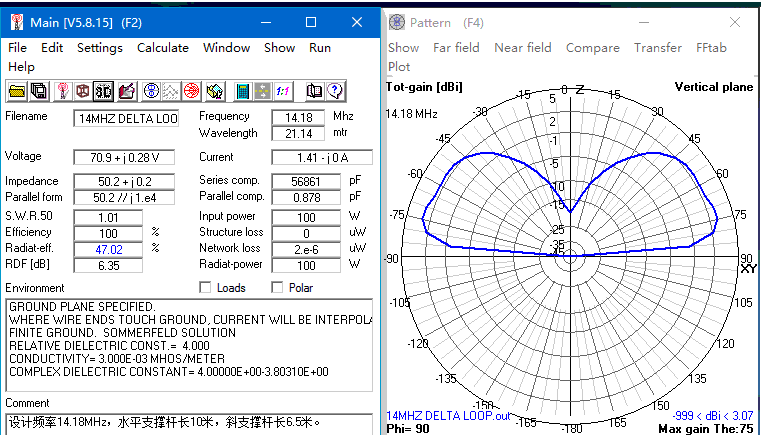The image size is (761, 435).
Task: Open the Edit menu
Action: click(52, 48)
